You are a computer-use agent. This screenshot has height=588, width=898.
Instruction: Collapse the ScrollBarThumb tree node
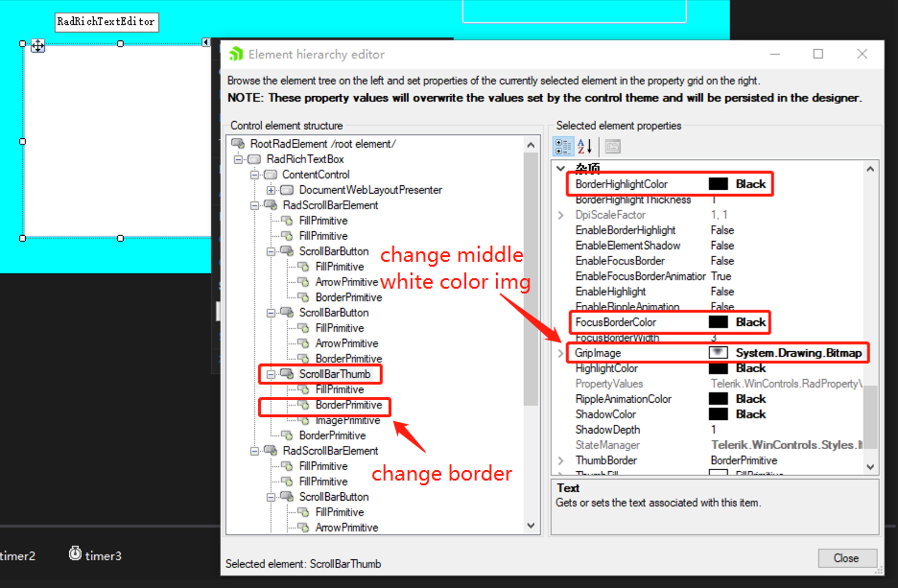pos(271,374)
